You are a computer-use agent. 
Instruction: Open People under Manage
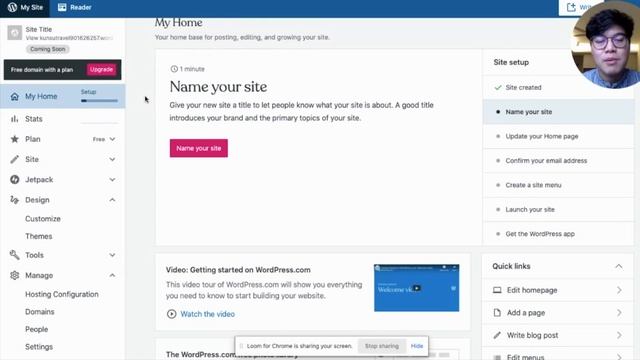pyautogui.click(x=36, y=329)
